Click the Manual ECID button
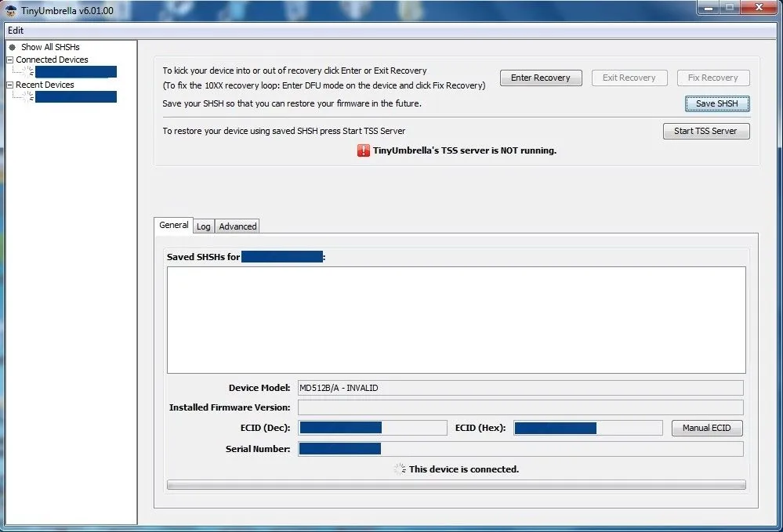Screen dimensions: 783x532 click(x=706, y=428)
